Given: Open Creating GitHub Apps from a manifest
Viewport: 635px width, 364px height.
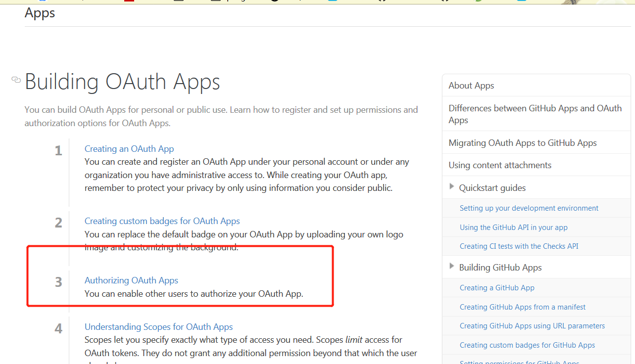Looking at the screenshot, I should pos(523,307).
